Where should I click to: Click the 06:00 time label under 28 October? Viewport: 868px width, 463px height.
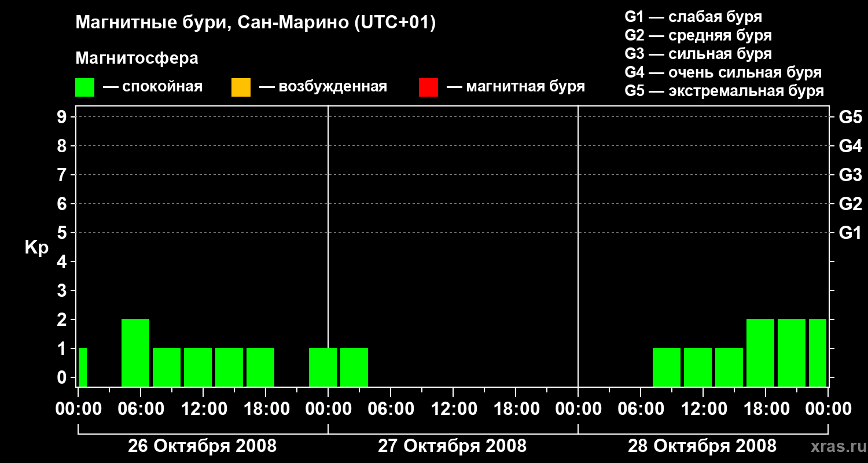coord(641,409)
